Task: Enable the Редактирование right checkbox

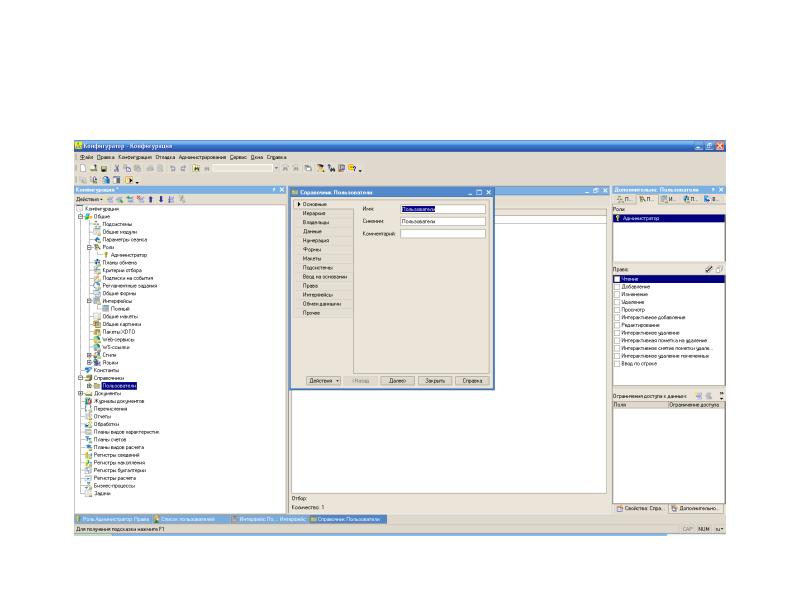Action: 617,325
